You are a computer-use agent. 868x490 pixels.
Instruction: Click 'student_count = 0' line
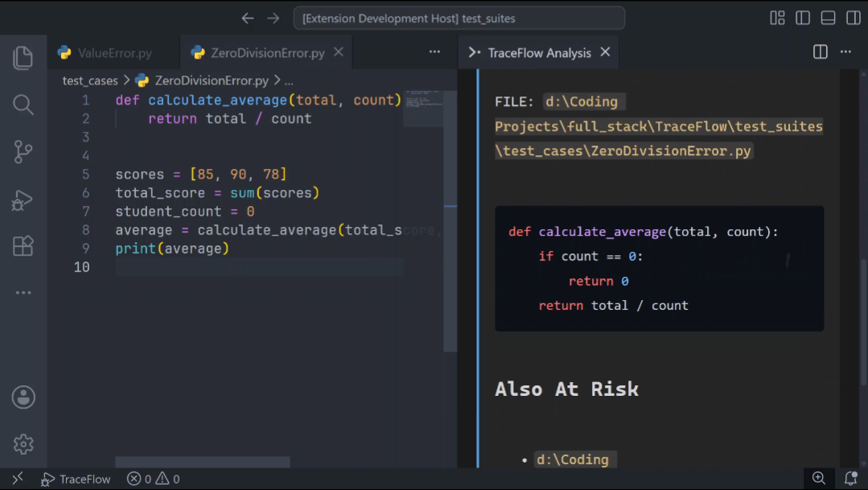point(185,212)
